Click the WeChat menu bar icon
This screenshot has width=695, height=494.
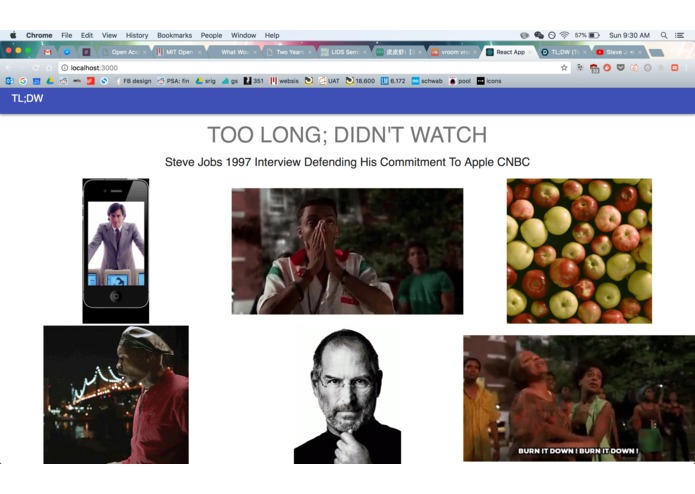click(539, 35)
